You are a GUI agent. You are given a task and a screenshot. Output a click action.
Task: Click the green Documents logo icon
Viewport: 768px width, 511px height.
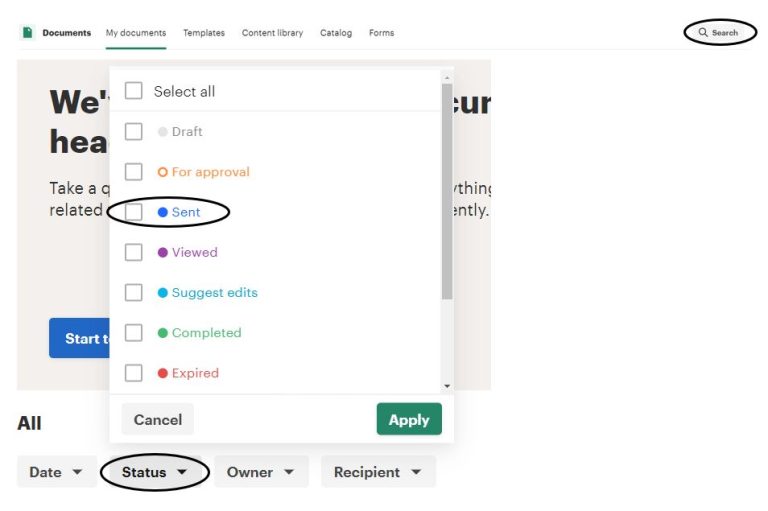(x=27, y=32)
